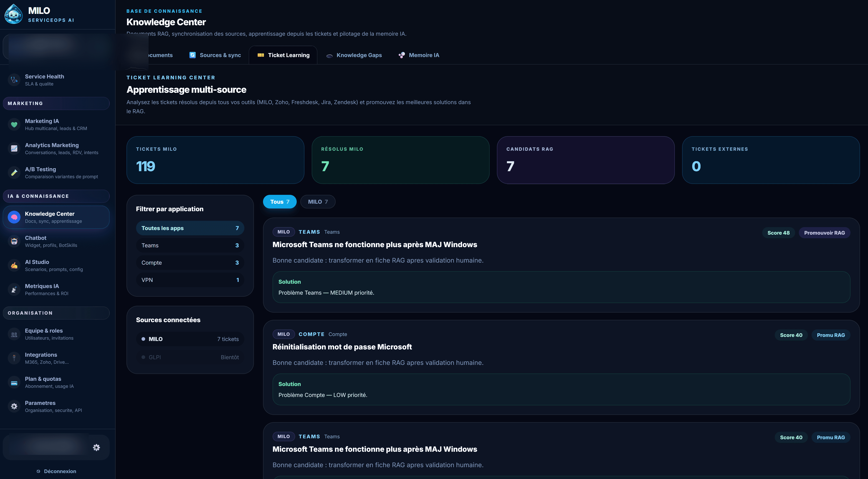Click the Chatbot robot icon
868x479 pixels.
[14, 241]
